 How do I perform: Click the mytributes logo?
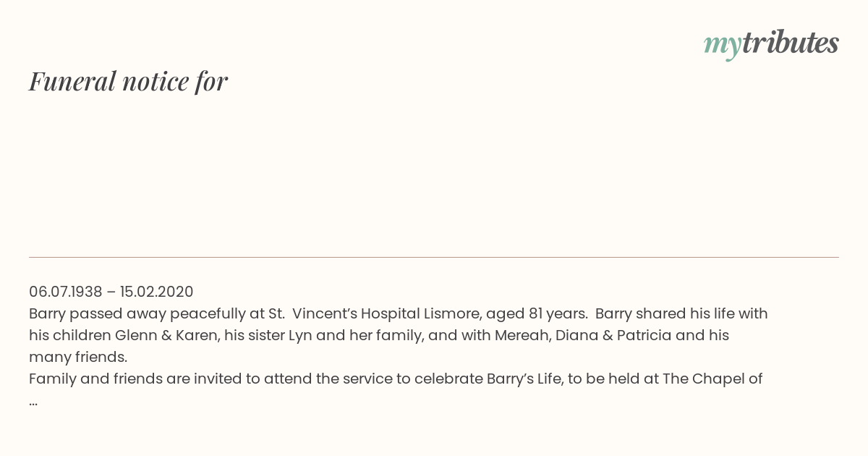(x=770, y=43)
